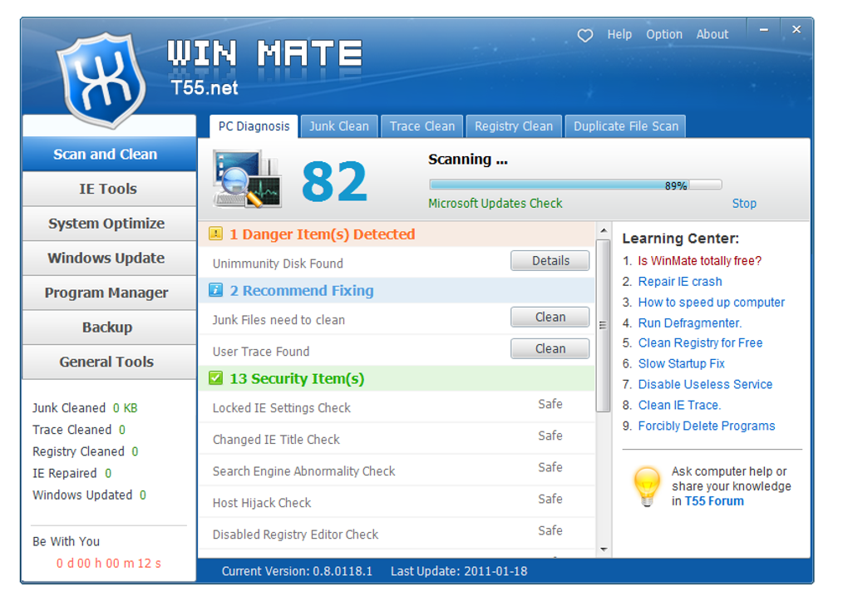Viewport: 848px width, 616px height.
Task: Select 'Changed IE Title Check' row
Action: click(397, 439)
